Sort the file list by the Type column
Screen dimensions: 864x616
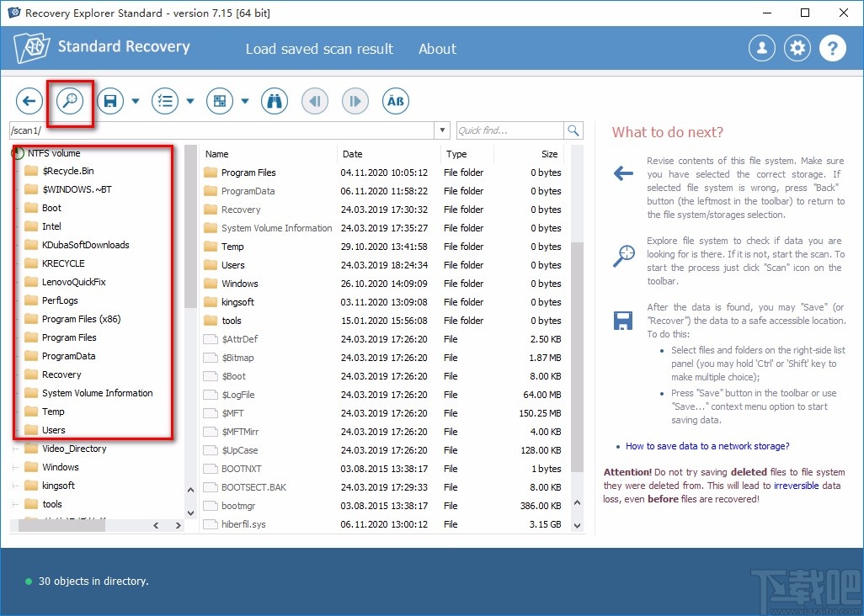(x=467, y=154)
